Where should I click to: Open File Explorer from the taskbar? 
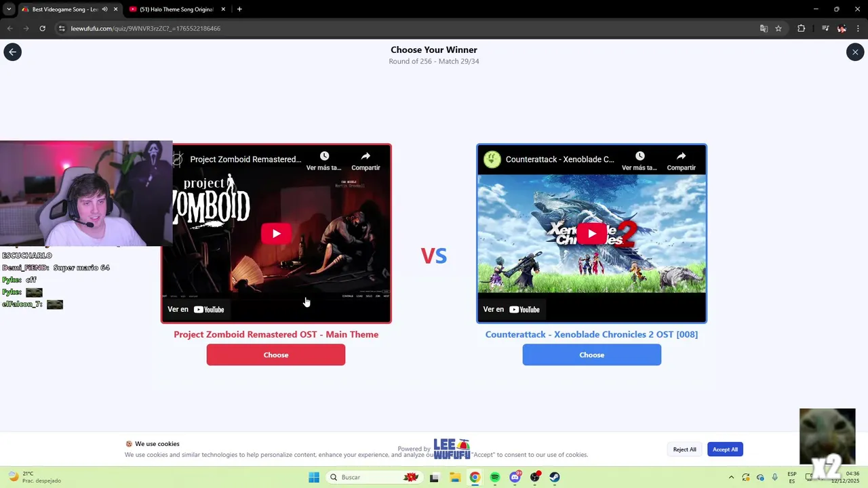(454, 477)
